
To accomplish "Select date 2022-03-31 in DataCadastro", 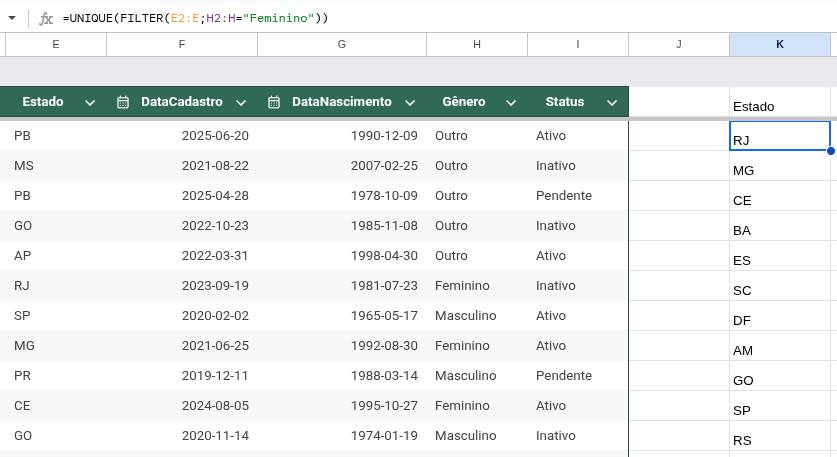I will click(182, 256).
